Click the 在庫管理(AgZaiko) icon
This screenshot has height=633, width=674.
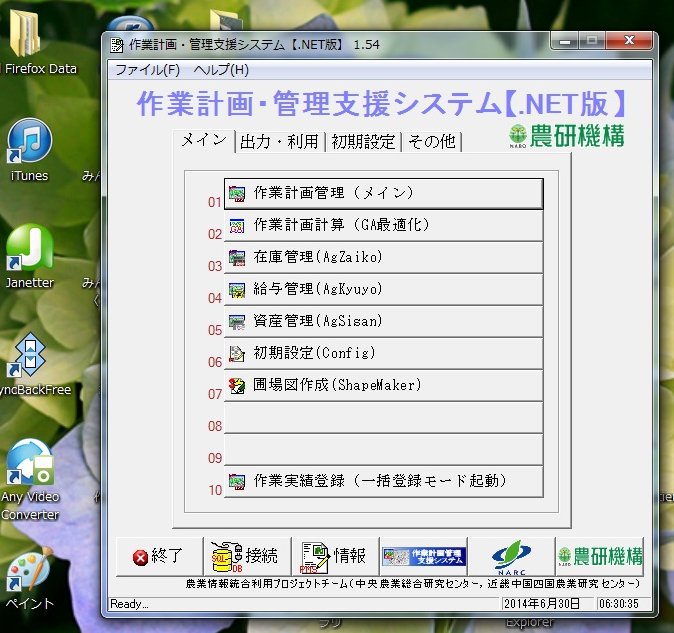point(237,258)
